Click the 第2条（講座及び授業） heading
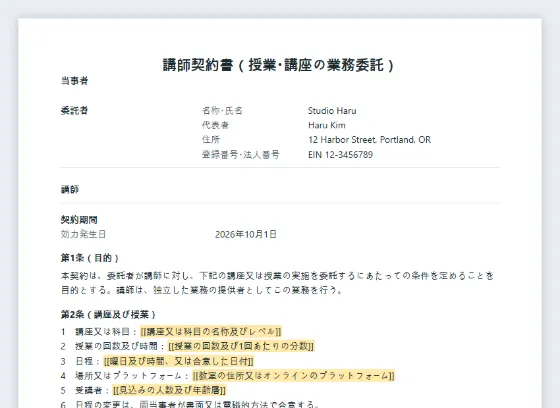Viewport: 560px width, 408px height. (108, 315)
